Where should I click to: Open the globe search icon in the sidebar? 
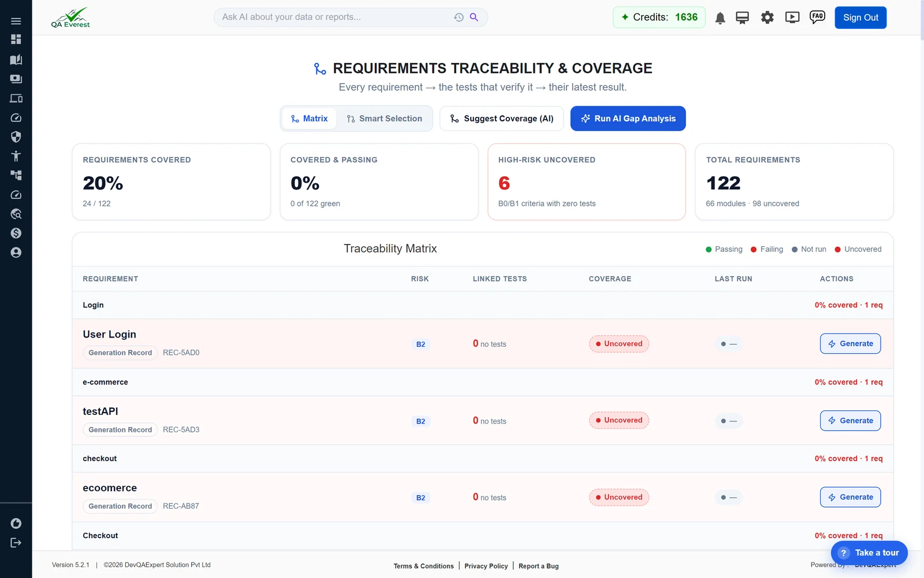pyautogui.click(x=16, y=214)
